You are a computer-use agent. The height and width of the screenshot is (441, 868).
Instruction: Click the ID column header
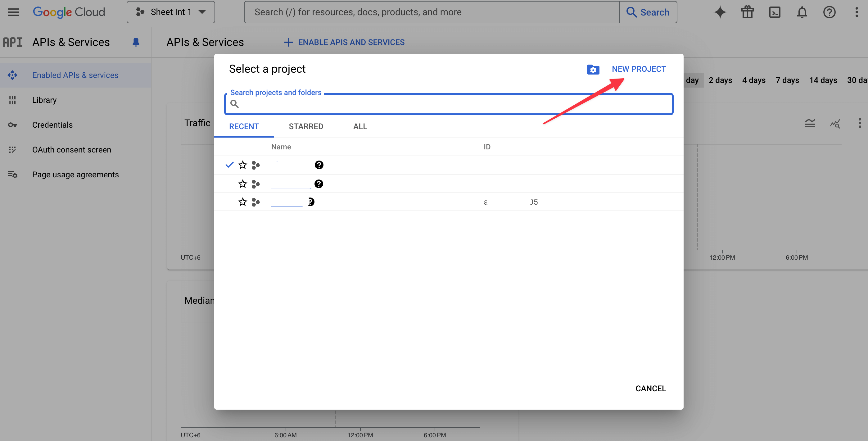(x=487, y=147)
